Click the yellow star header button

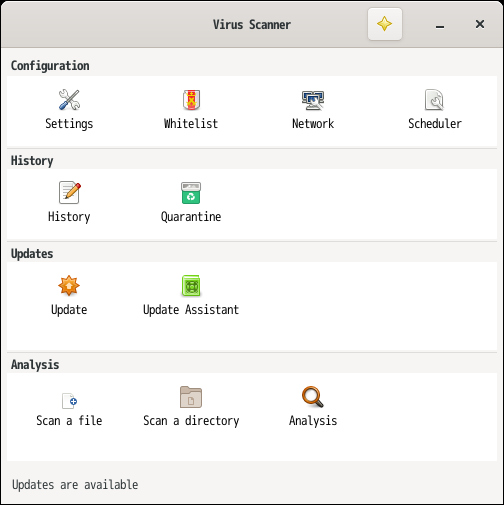pyautogui.click(x=385, y=24)
